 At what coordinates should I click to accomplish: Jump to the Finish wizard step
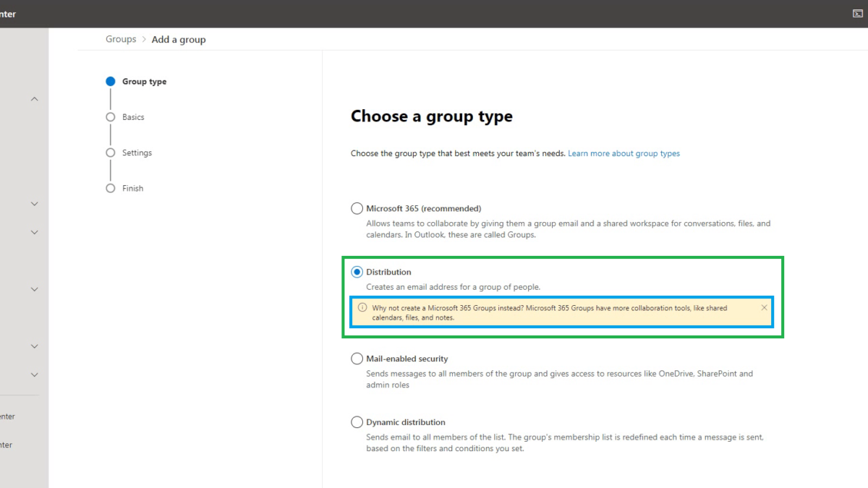(124, 188)
